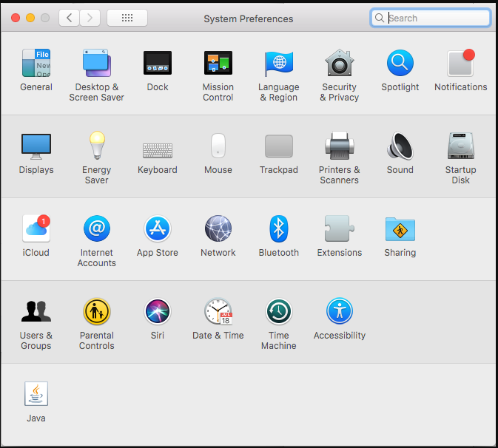Click the back navigation arrow
This screenshot has height=448, width=498.
coord(69,18)
